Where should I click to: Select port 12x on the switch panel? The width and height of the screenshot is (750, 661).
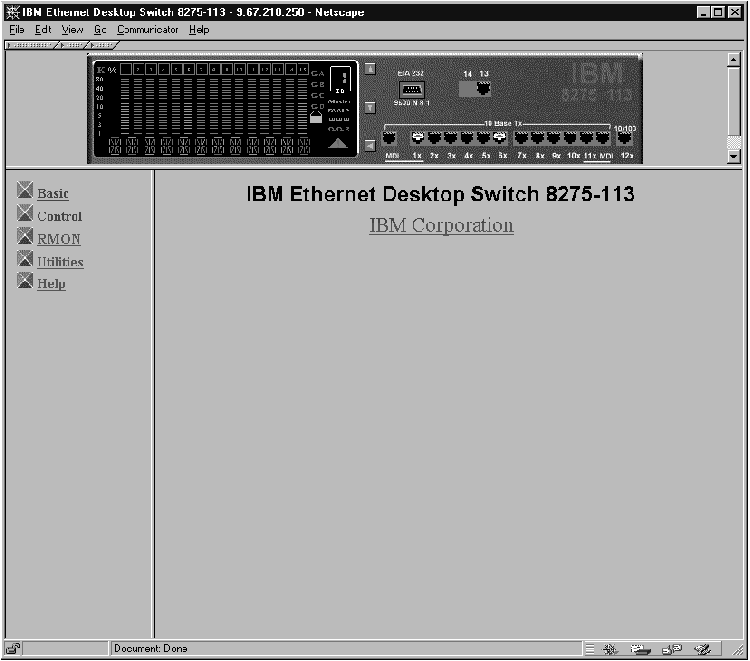coord(626,139)
